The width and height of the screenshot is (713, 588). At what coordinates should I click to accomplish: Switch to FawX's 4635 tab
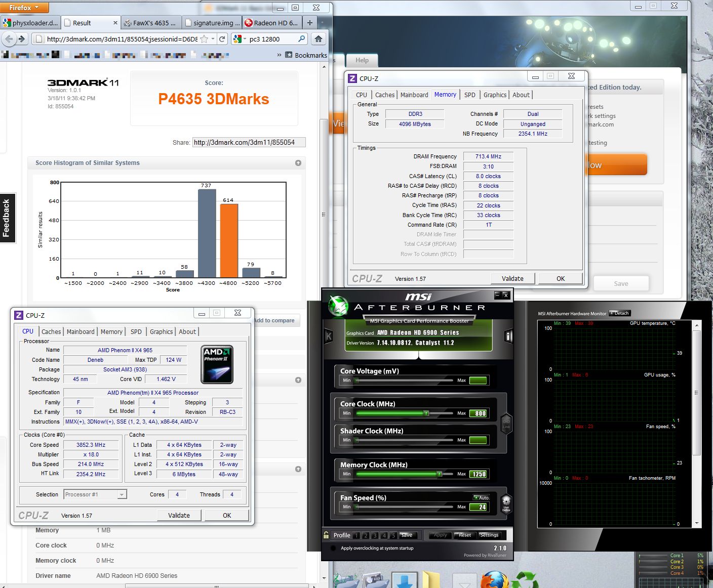tap(150, 23)
